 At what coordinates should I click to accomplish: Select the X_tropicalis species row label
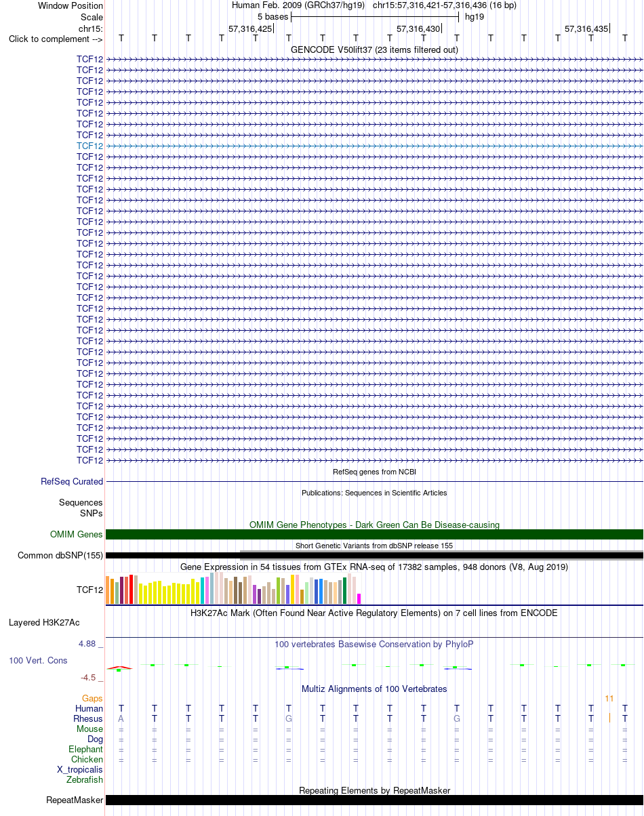click(x=81, y=770)
